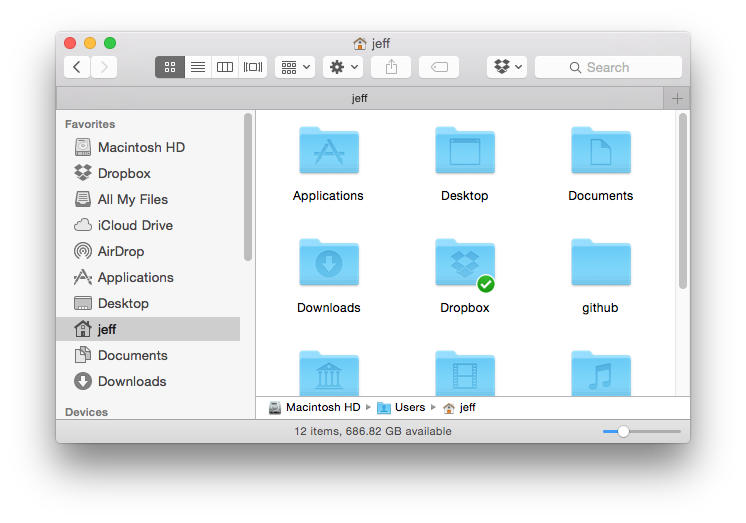Select the Music folder with note icon
The height and width of the screenshot is (523, 746).
(x=601, y=373)
